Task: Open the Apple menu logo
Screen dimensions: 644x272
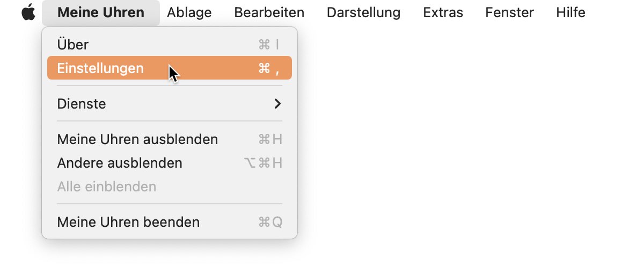Action: coord(28,12)
